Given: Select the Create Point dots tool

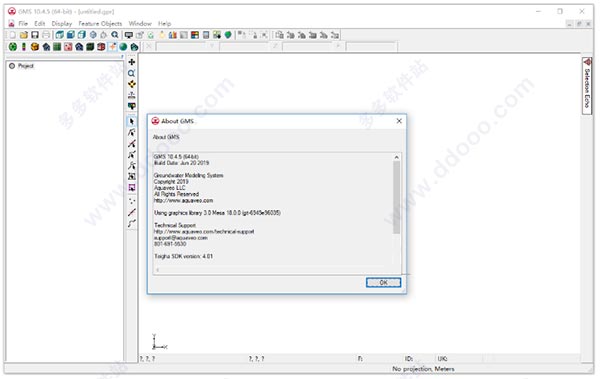Looking at the screenshot, I should pos(132,201).
